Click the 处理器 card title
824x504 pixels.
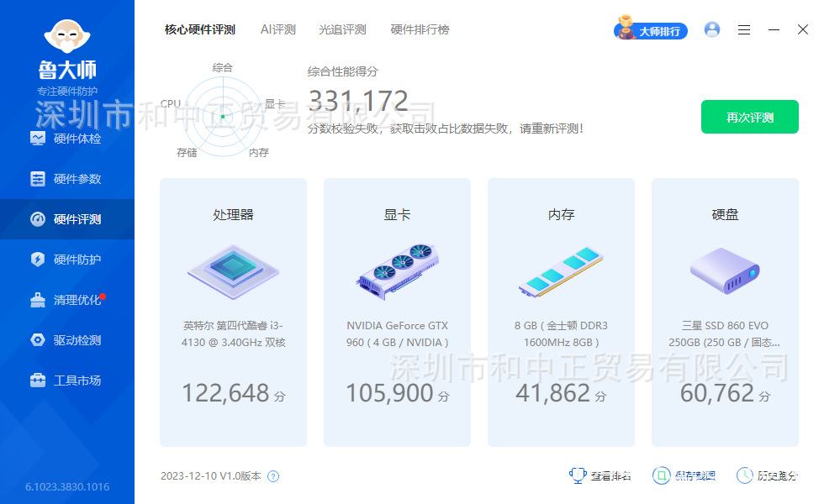click(x=234, y=214)
